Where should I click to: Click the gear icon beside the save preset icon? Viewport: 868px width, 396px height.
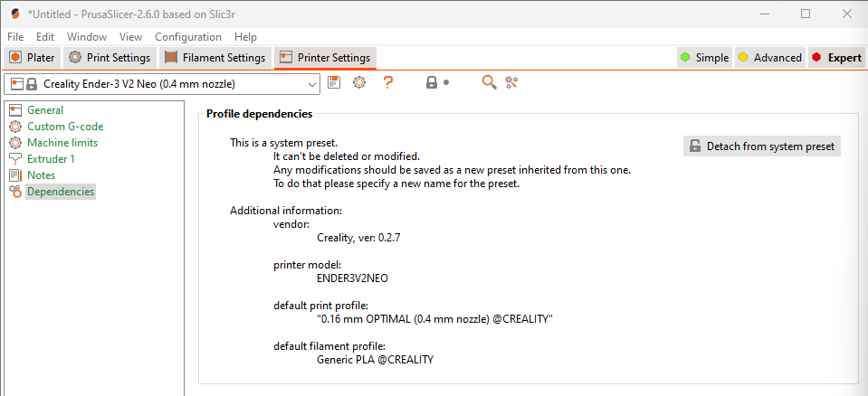pos(359,82)
